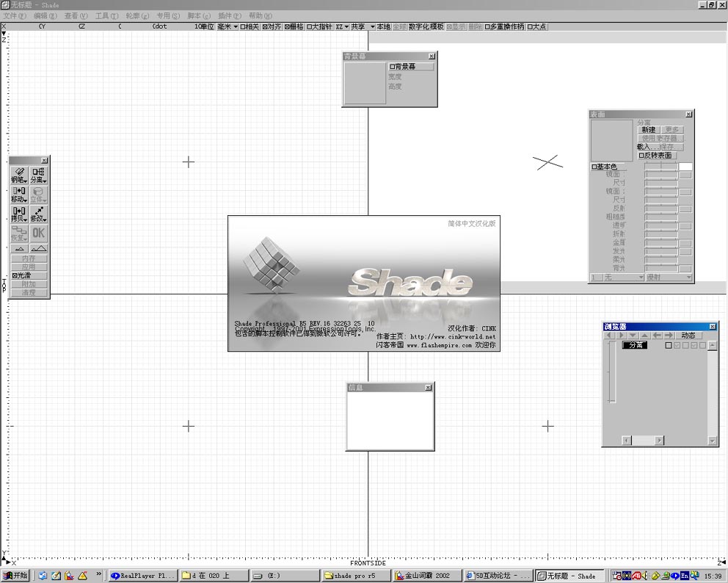Click the small zoom-out mountain icon
This screenshot has width=728, height=583.
click(x=20, y=248)
